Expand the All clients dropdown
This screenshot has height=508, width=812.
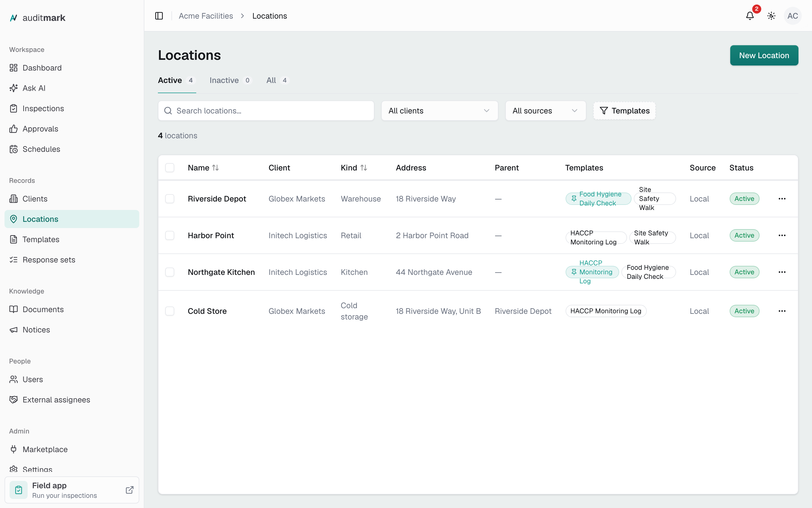pyautogui.click(x=440, y=111)
